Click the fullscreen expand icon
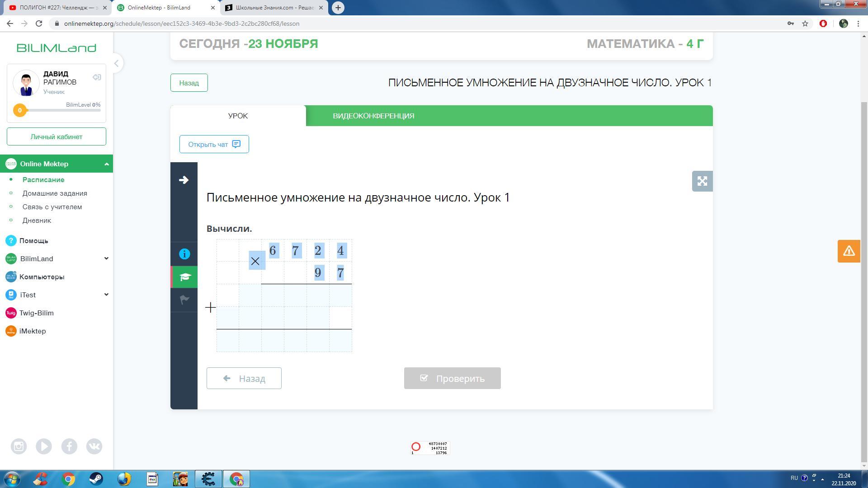 [x=702, y=181]
